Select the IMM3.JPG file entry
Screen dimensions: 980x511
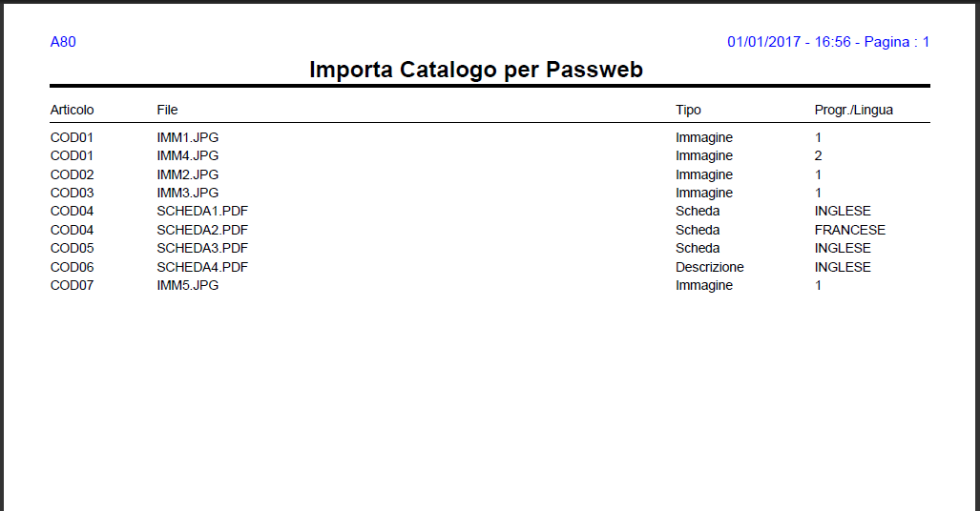[x=188, y=193]
